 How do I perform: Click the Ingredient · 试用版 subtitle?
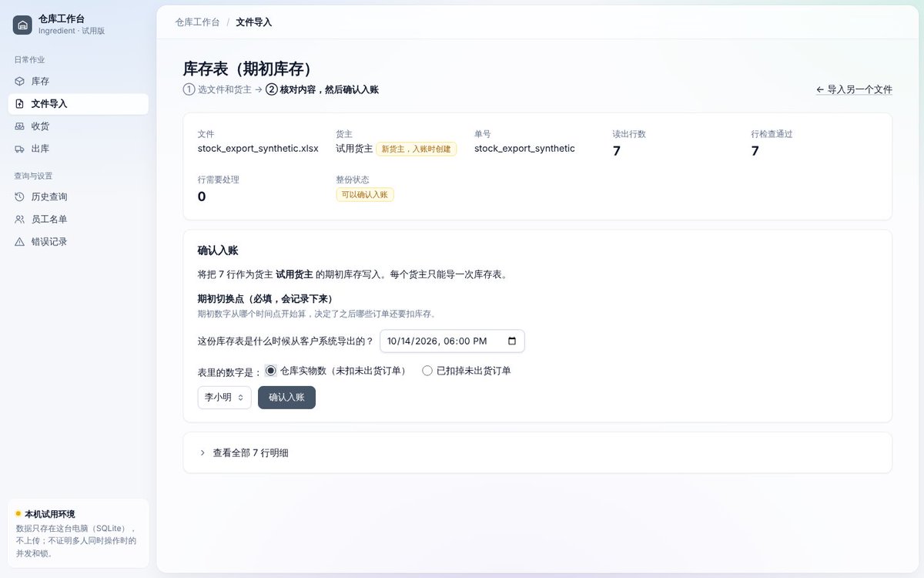pos(72,32)
